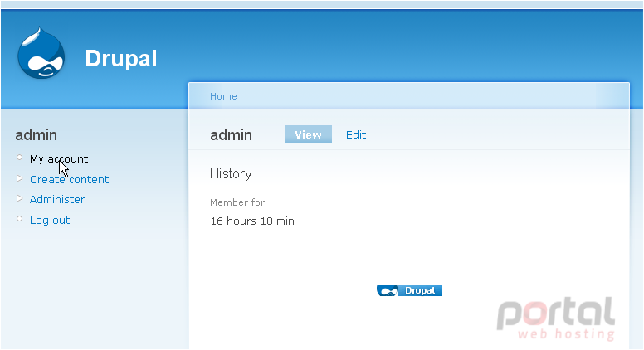Viewport: 644px width, 350px height.
Task: Open Create content menu link
Action: (x=69, y=179)
